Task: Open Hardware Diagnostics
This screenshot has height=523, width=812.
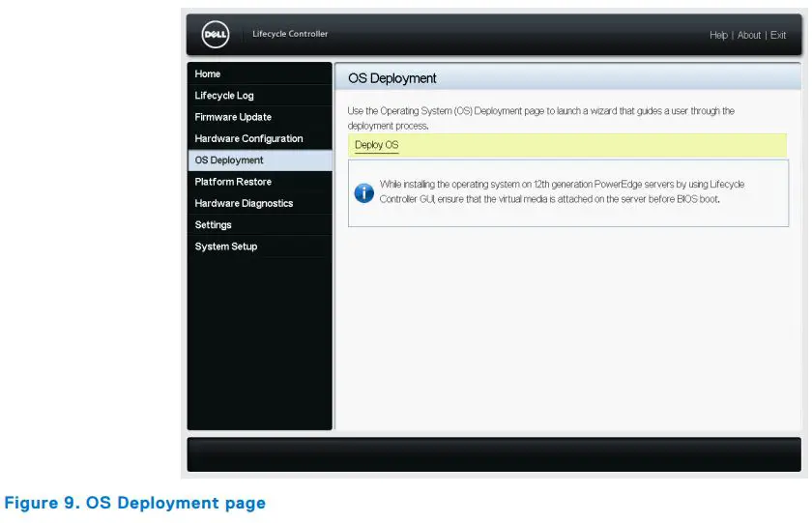Action: tap(259, 204)
